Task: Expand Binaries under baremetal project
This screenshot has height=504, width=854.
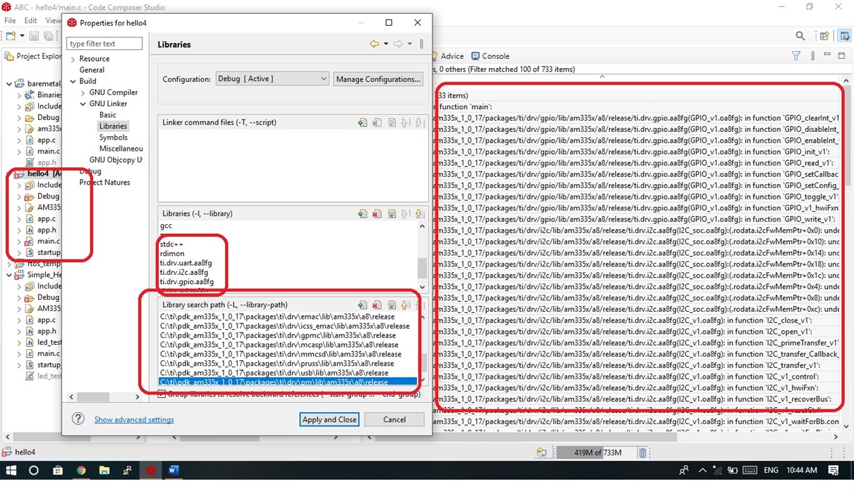Action: click(19, 95)
